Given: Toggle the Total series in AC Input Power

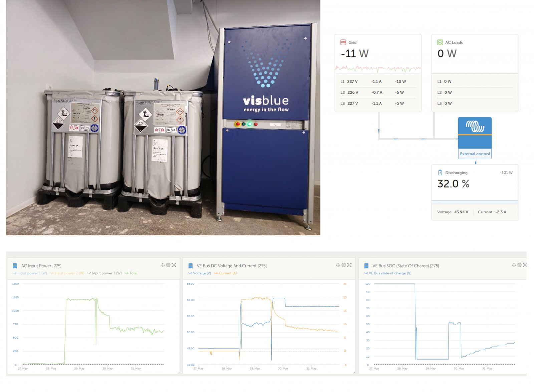Looking at the screenshot, I should [x=131, y=273].
